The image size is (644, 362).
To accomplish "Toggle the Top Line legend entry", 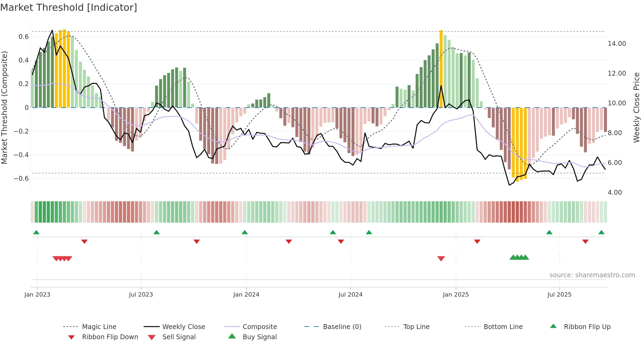I will 407,327.
